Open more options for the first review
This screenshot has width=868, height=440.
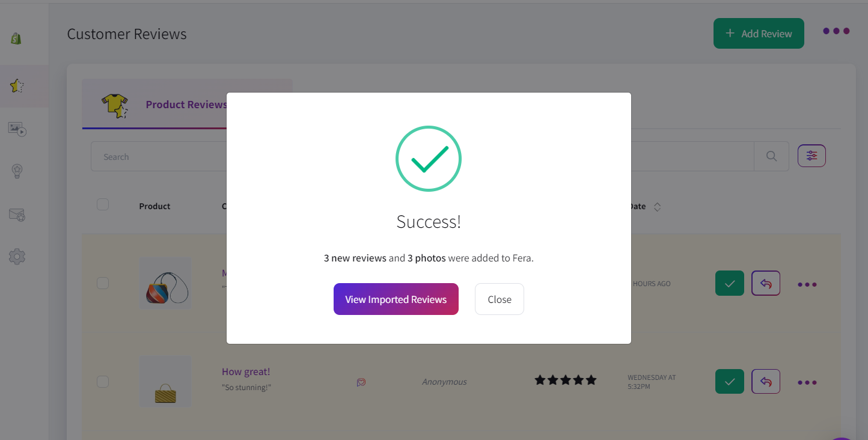[x=807, y=284]
